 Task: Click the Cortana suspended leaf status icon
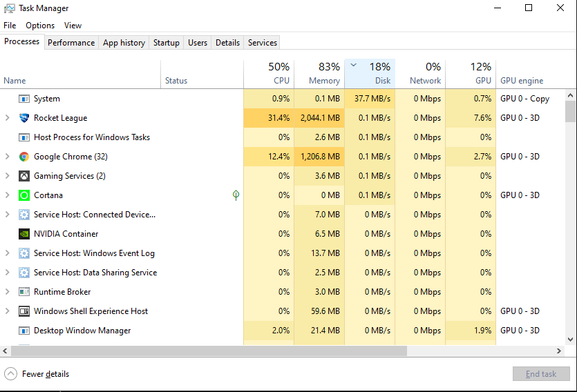click(x=236, y=195)
